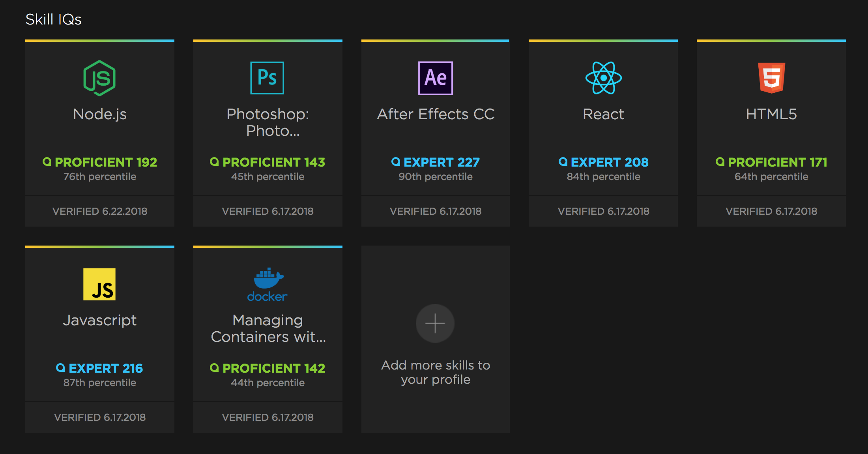Open the HTML5 skill title
The width and height of the screenshot is (868, 454).
(771, 114)
